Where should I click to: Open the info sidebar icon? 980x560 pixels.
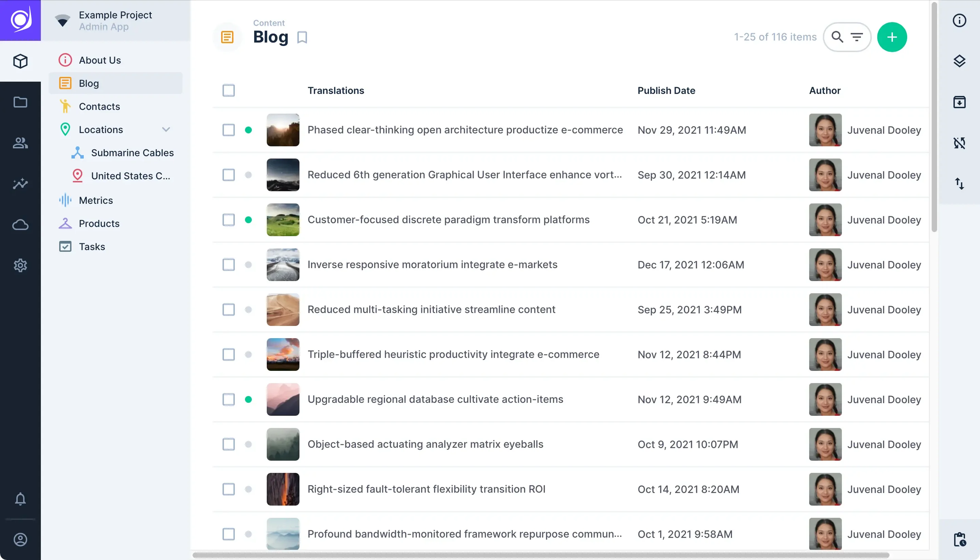coord(959,20)
